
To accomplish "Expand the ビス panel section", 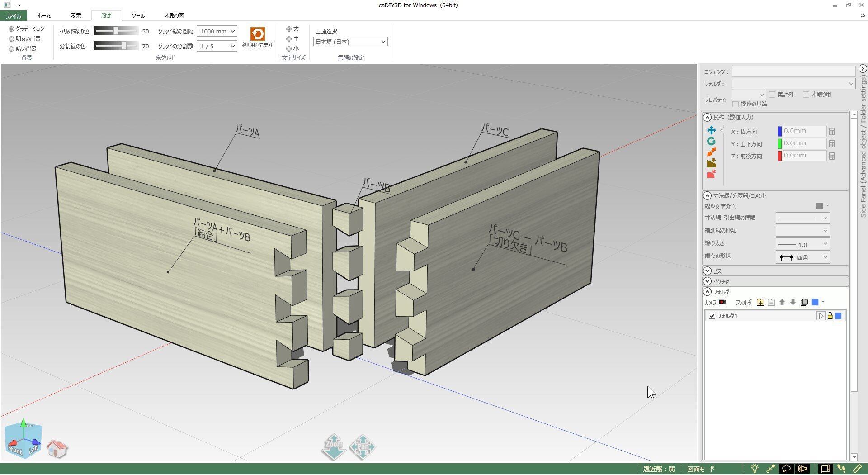I will 708,271.
